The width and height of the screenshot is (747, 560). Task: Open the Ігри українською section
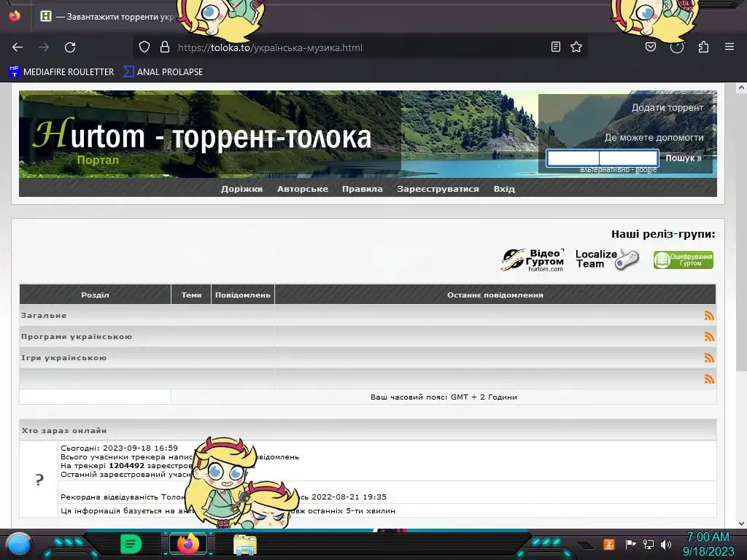point(64,357)
